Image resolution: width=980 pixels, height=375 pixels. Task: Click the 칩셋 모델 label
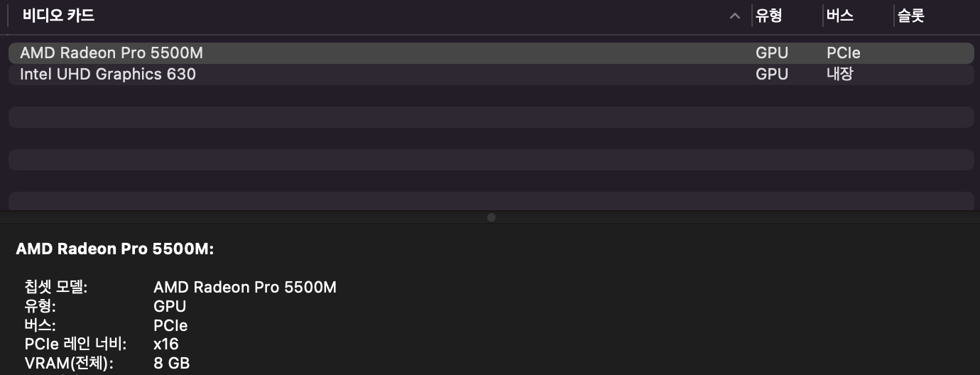(x=55, y=288)
